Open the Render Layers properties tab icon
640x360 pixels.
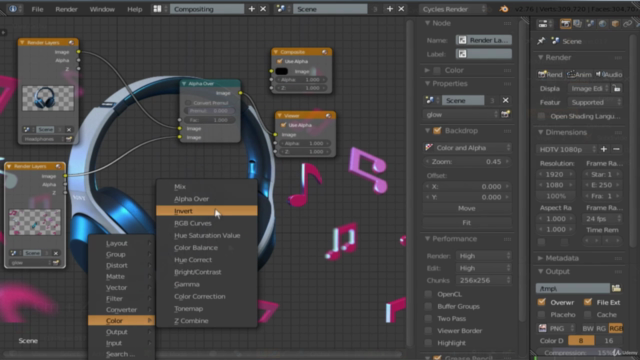point(578,24)
